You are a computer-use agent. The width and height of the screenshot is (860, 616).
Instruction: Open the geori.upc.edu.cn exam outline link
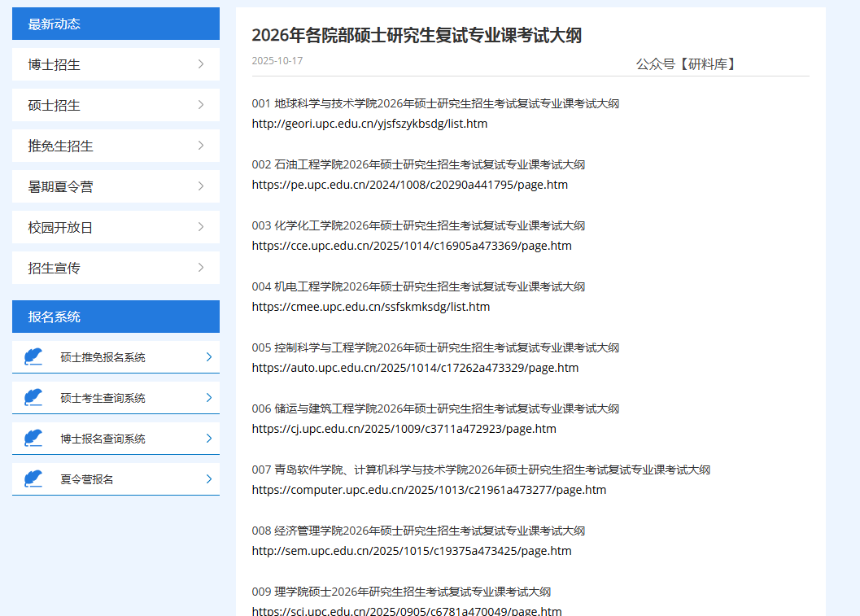(x=369, y=124)
